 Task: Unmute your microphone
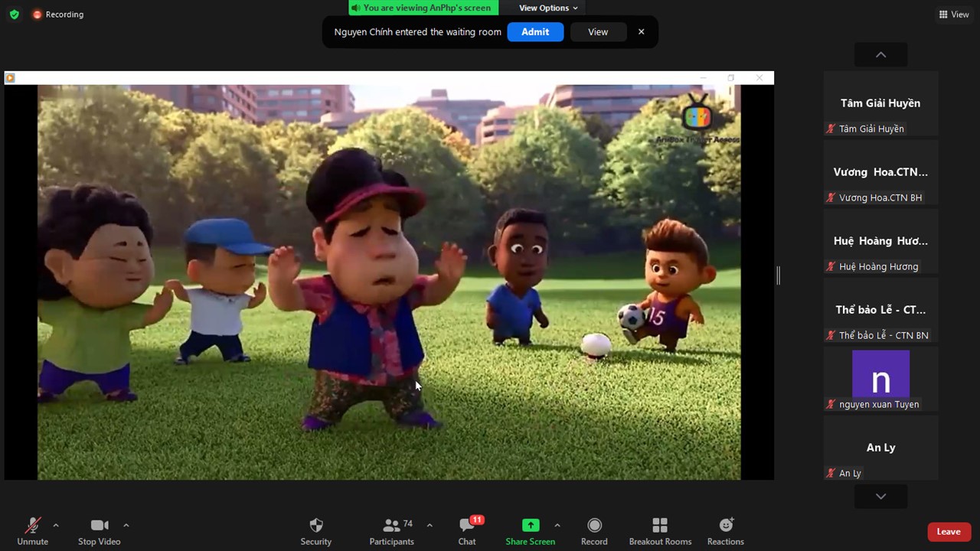(33, 531)
